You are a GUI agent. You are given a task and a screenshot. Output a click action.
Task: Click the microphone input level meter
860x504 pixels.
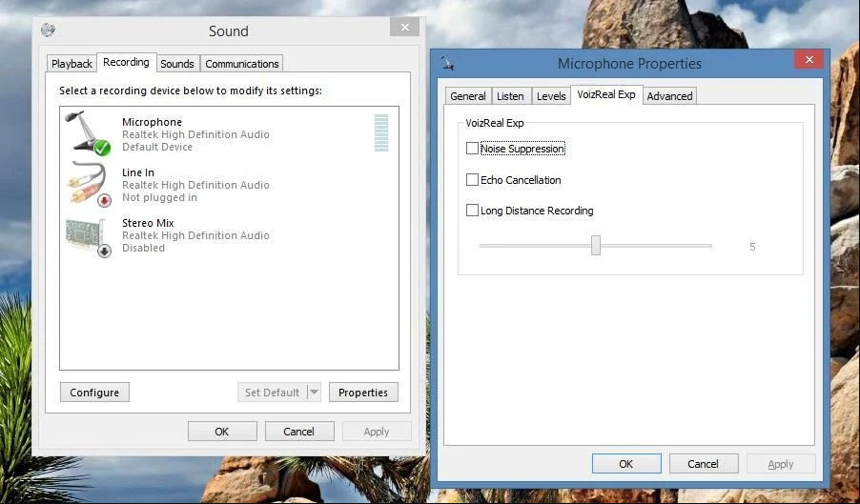pyautogui.click(x=381, y=133)
